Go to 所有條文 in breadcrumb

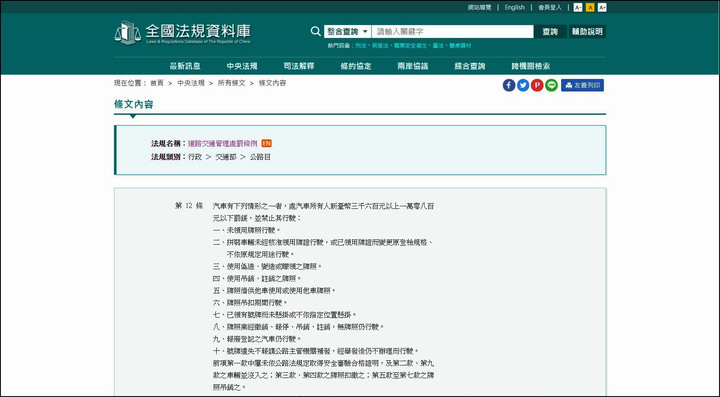click(x=231, y=83)
